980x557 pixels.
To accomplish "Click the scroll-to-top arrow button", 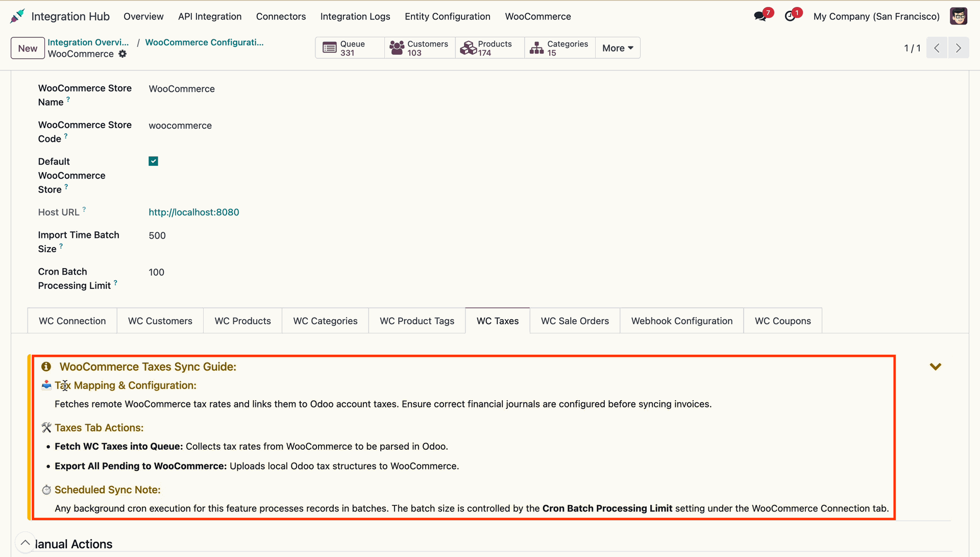I will point(26,542).
